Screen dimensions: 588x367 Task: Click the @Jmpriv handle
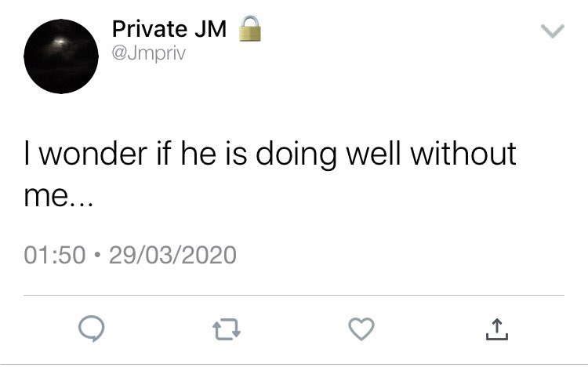tap(149, 53)
